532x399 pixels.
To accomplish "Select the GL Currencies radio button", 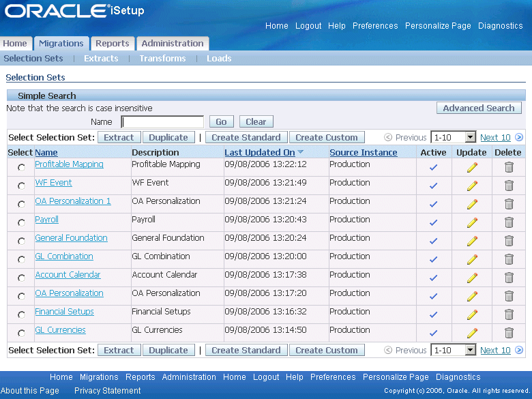I will [21, 333].
